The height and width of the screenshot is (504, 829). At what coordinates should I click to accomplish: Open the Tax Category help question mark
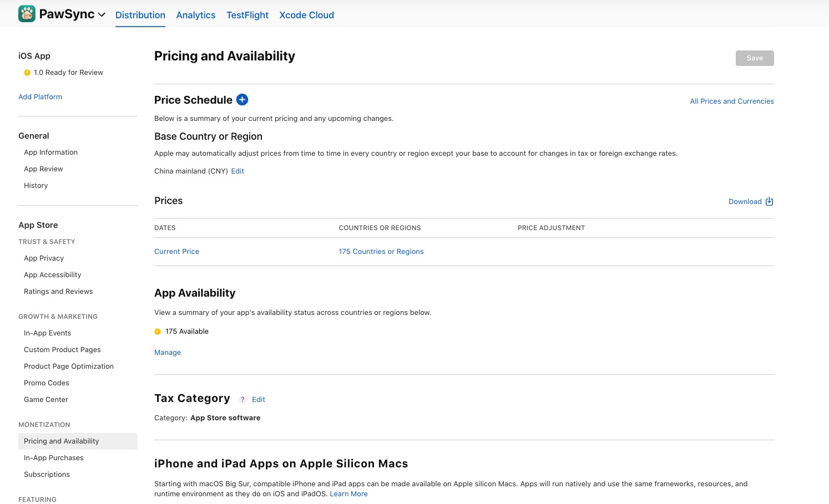(242, 399)
